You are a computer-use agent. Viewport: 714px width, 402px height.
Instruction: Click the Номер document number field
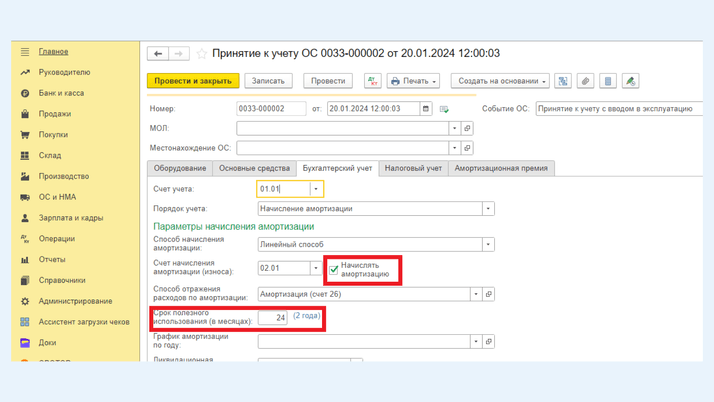click(271, 109)
